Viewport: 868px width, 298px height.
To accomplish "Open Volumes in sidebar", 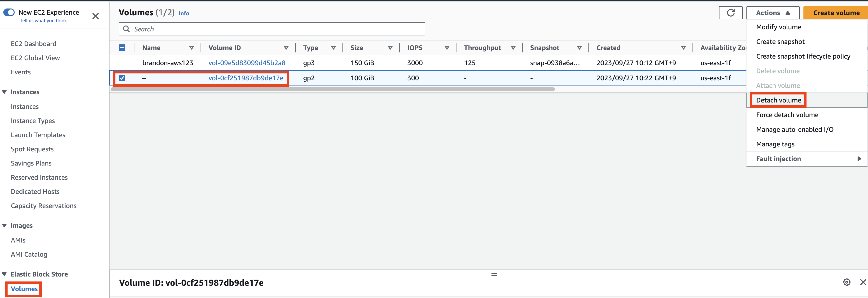I will coord(24,289).
